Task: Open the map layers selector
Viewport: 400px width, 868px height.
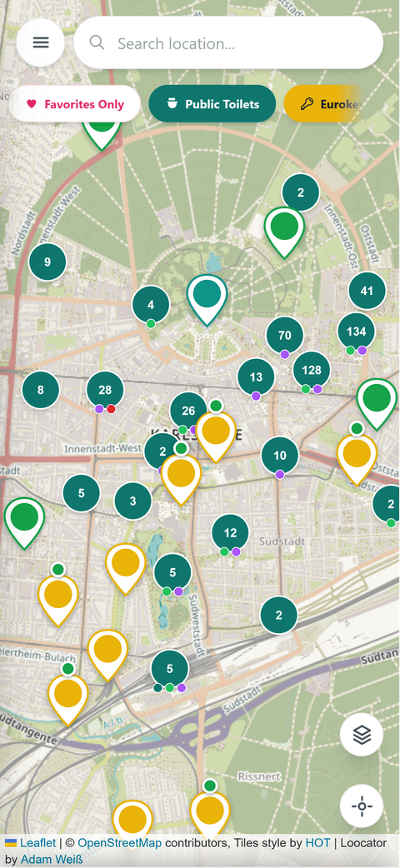Action: tap(362, 735)
